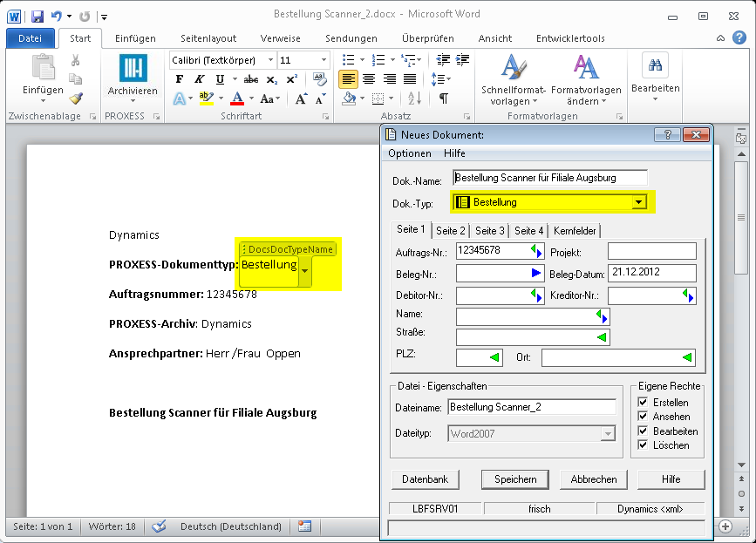Viewport: 756px width, 543px height.
Task: Copy the selection with the copy icon
Action: click(75, 78)
